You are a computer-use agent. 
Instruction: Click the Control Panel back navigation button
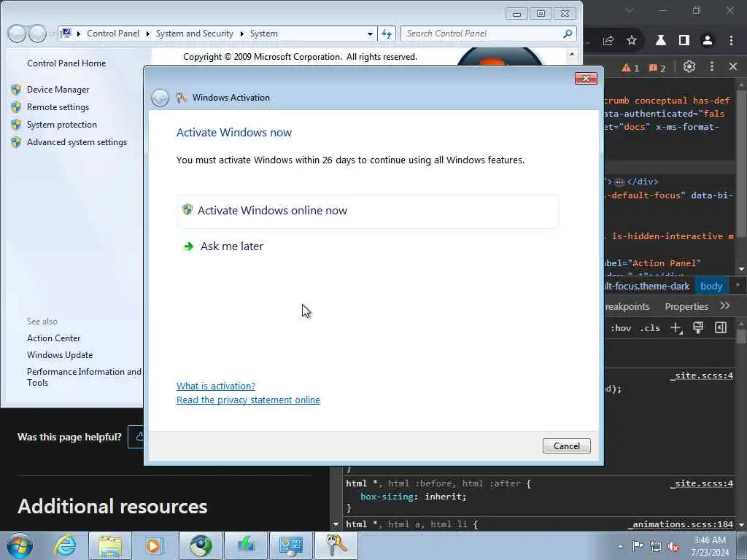pos(17,34)
